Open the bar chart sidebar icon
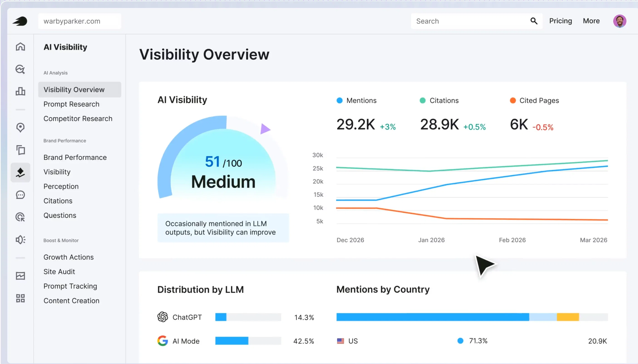The image size is (638, 364). (20, 91)
